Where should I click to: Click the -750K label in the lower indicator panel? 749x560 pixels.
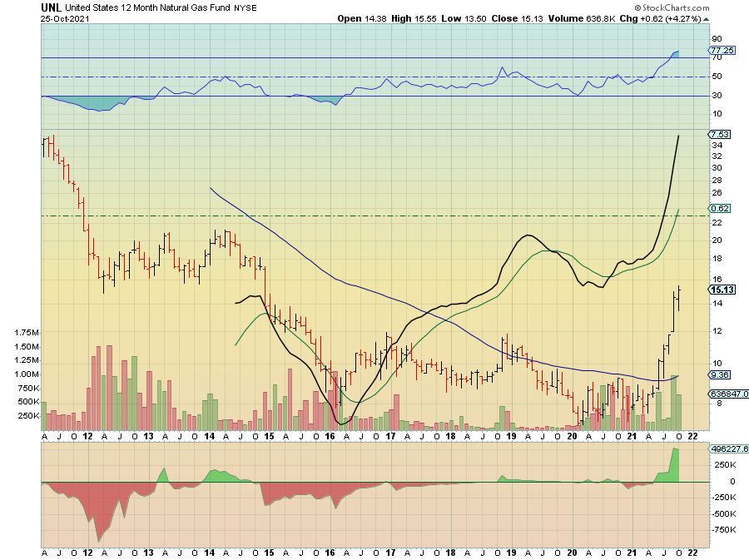723,529
